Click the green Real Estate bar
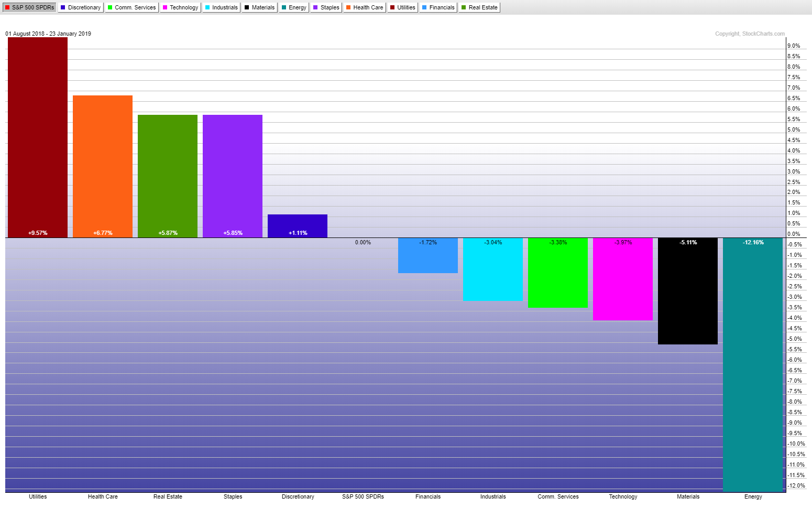 click(168, 176)
